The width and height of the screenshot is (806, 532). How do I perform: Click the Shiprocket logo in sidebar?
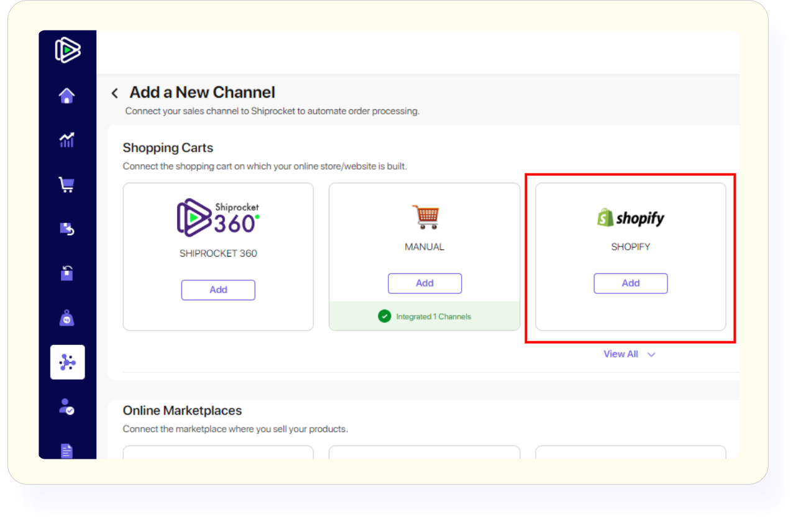[x=67, y=50]
